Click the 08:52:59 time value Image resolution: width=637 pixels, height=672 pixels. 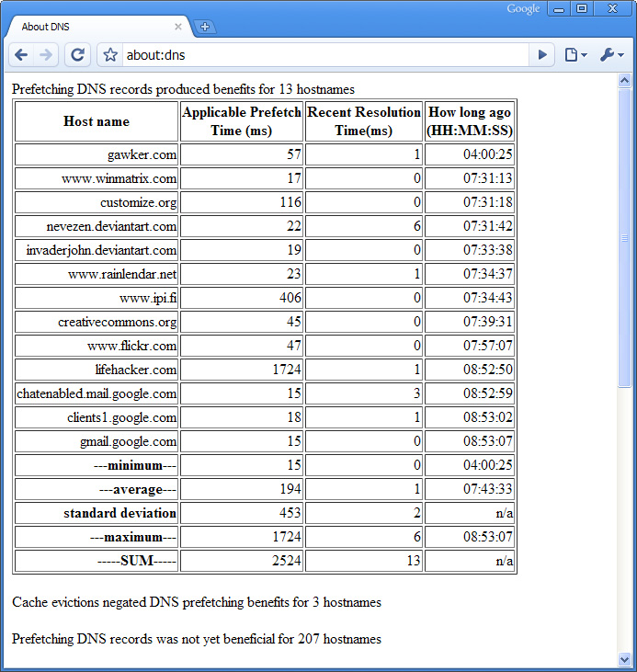coord(470,393)
